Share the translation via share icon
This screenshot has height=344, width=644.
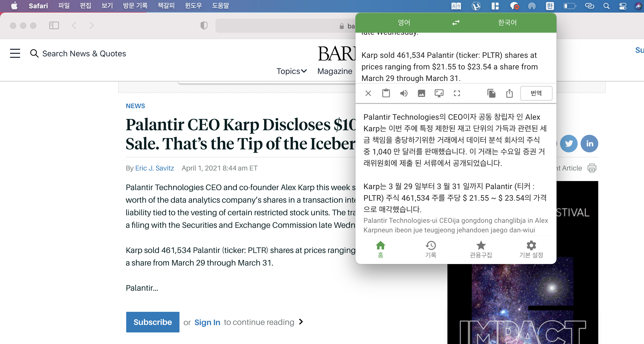click(x=509, y=93)
